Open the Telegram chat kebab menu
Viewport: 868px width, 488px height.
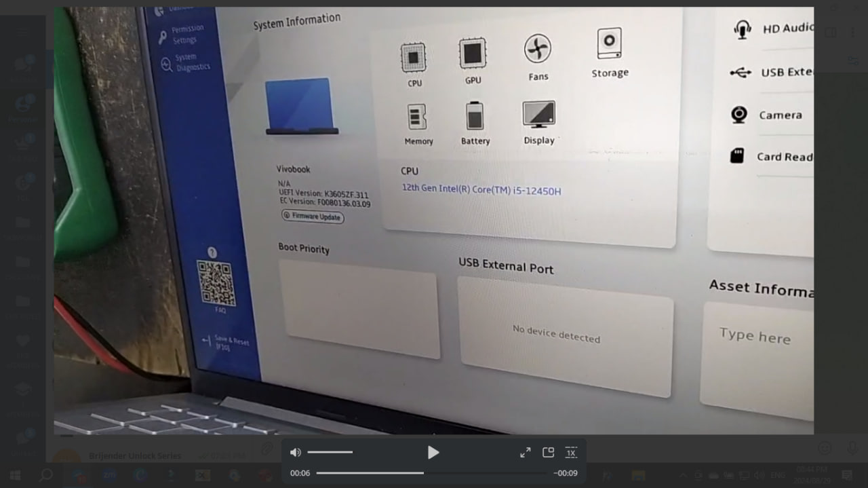point(852,33)
